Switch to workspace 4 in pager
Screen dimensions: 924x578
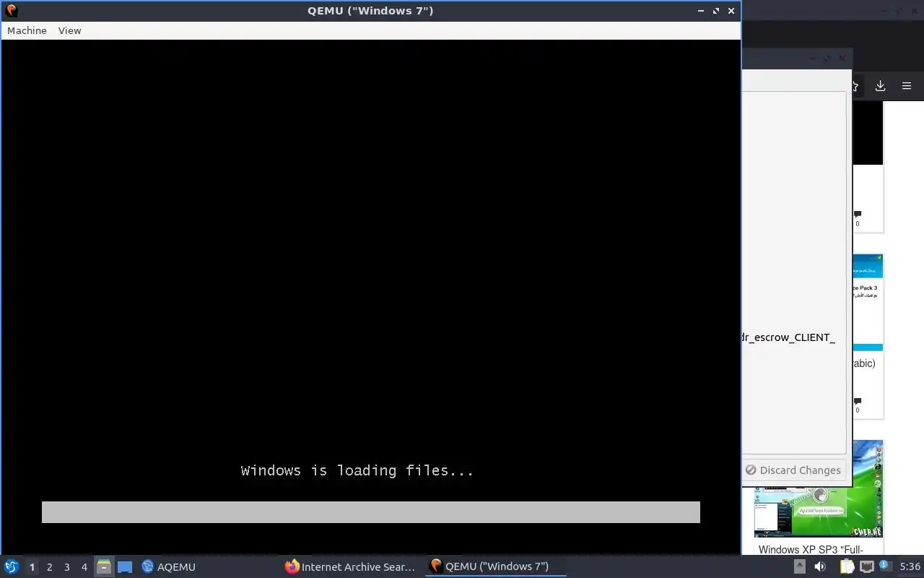click(x=84, y=567)
